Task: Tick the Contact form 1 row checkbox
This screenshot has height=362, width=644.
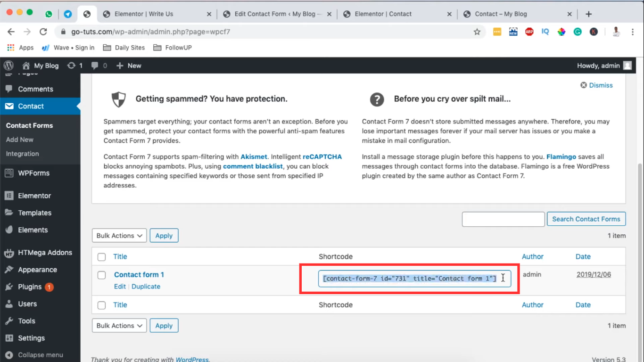Action: click(x=101, y=275)
